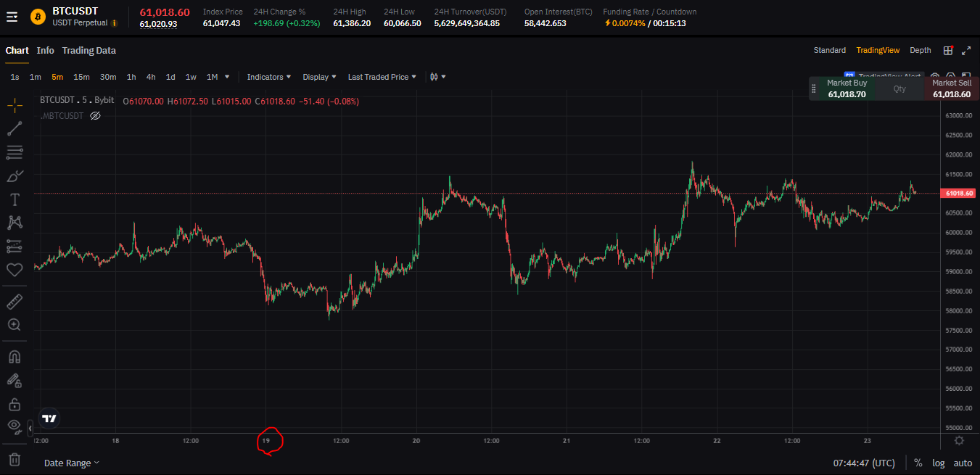The width and height of the screenshot is (980, 475).
Task: Click the Bitcoin coin logo icon
Action: click(38, 16)
